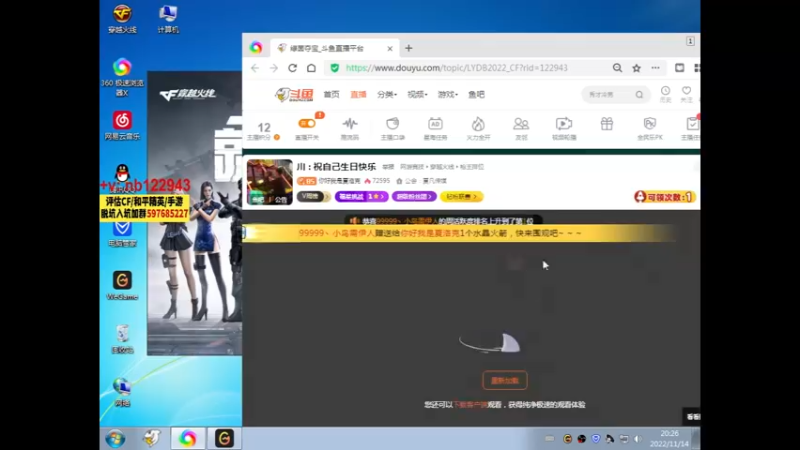Close the Douyu browser tab
Screen dimensions: 800x450
point(390,48)
